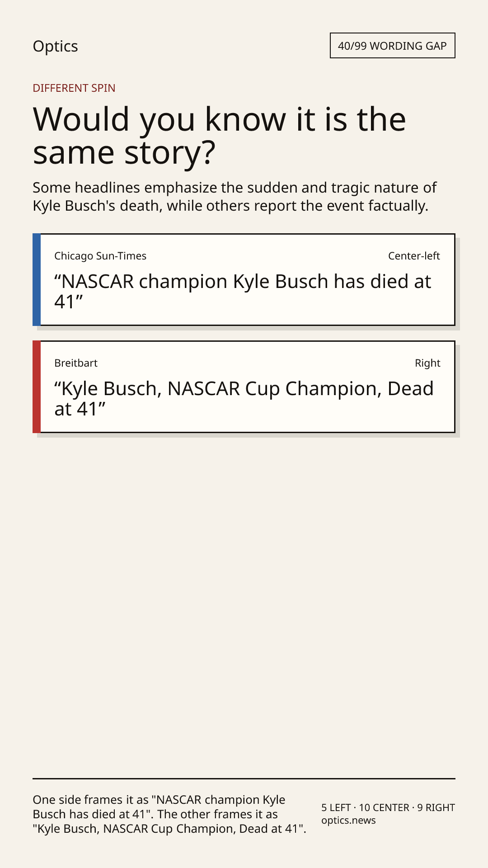This screenshot has width=488, height=868.
Task: Click the 5 LEFT source count
Action: point(336,807)
